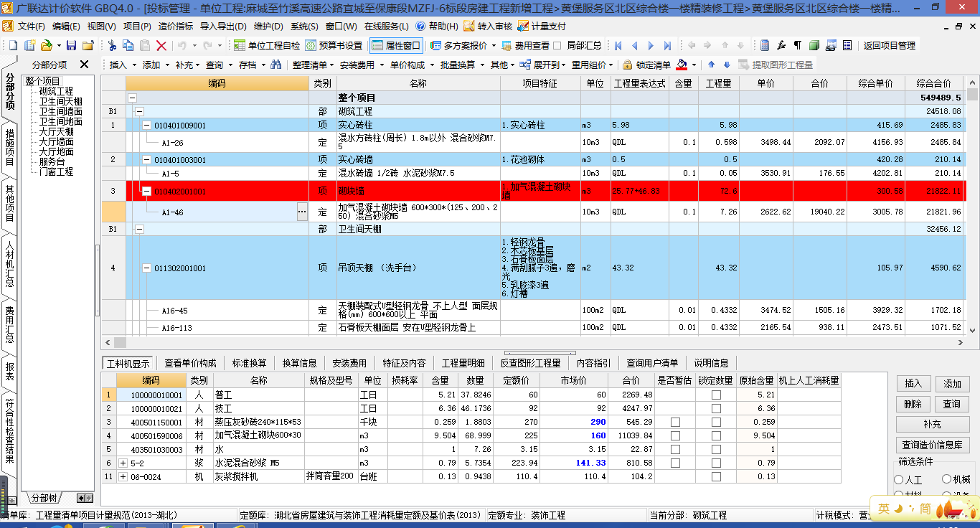Click the paint bucket fill color icon
980x528 pixels.
point(682,65)
